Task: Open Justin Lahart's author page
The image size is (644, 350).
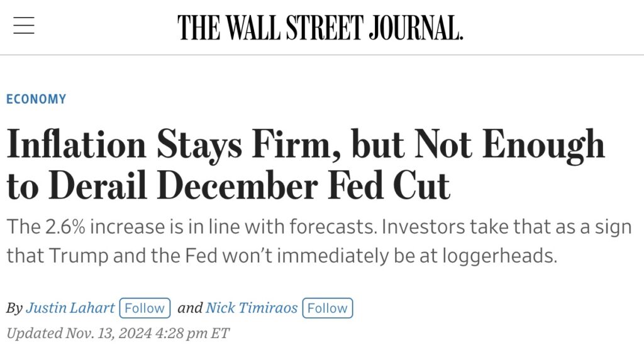Action: click(x=70, y=308)
